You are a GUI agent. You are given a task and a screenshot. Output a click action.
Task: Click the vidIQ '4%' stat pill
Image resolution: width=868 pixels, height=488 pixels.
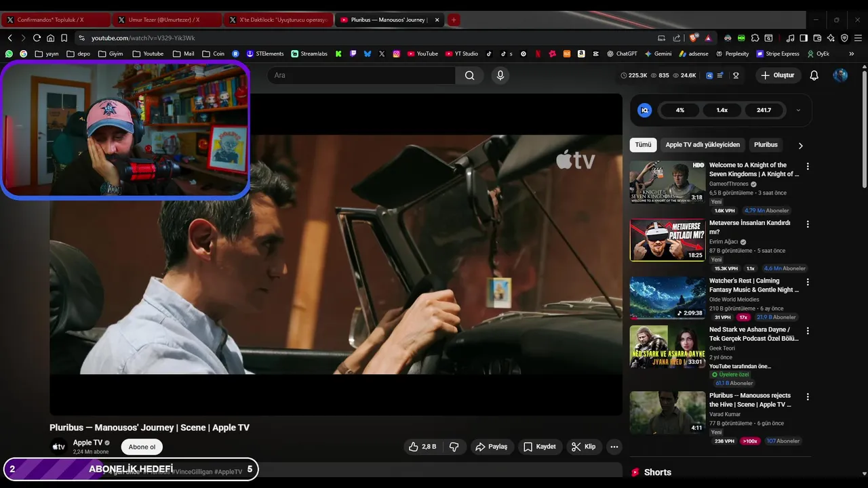click(x=680, y=110)
